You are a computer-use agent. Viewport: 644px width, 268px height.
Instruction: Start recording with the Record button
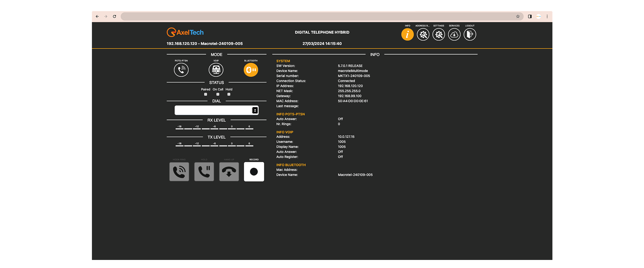click(254, 172)
